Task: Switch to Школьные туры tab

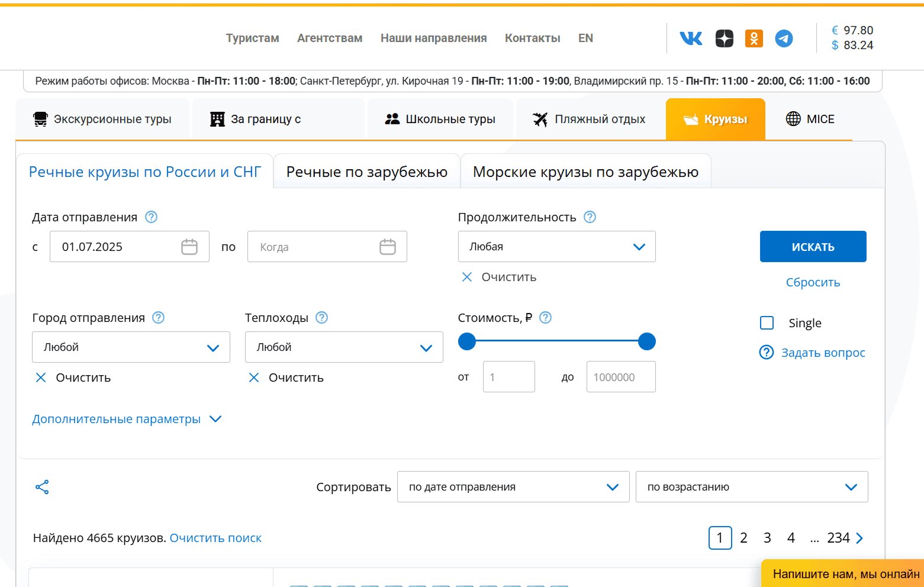Action: point(440,119)
